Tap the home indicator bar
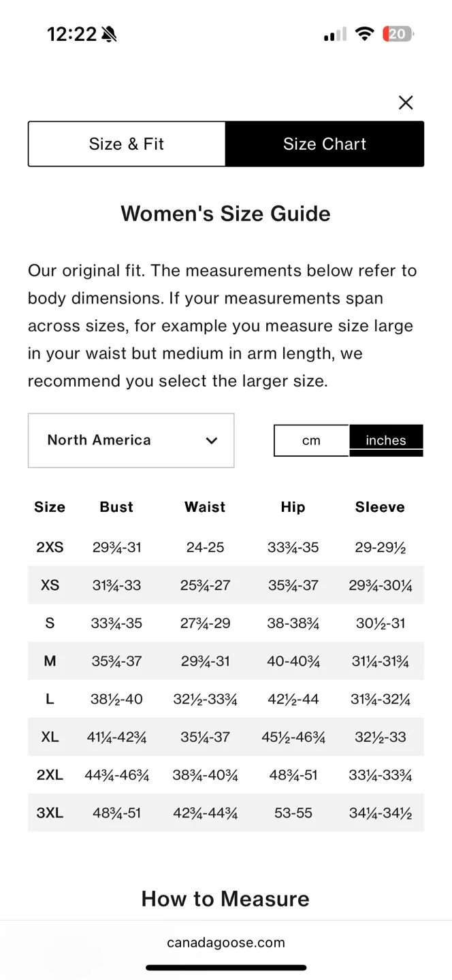 [x=226, y=967]
